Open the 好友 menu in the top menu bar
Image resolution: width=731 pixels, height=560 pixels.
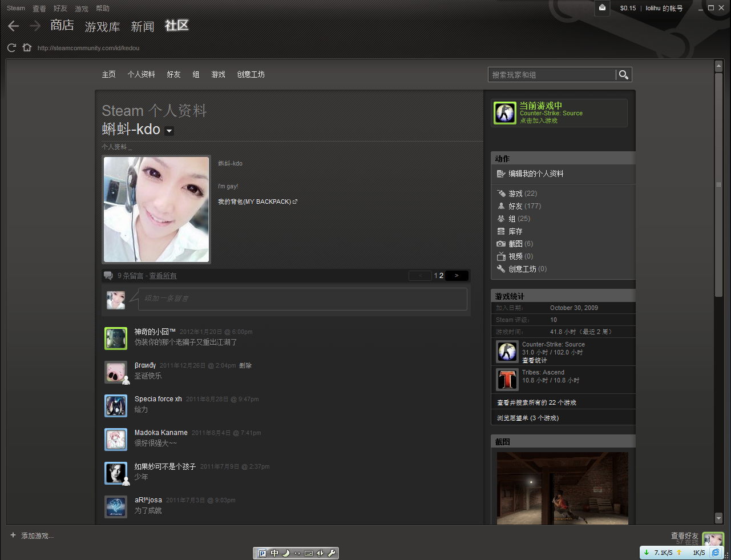point(60,8)
